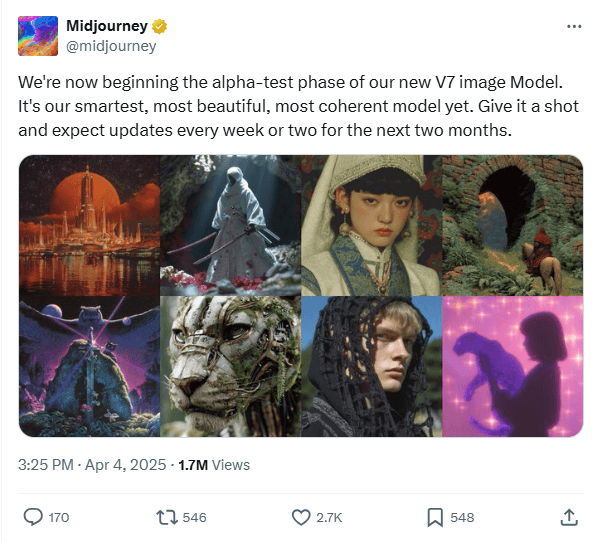600x541 pixels.
Task: Click the 3:25 PM Apr 4, 2025 timestamp
Action: pyautogui.click(x=92, y=465)
